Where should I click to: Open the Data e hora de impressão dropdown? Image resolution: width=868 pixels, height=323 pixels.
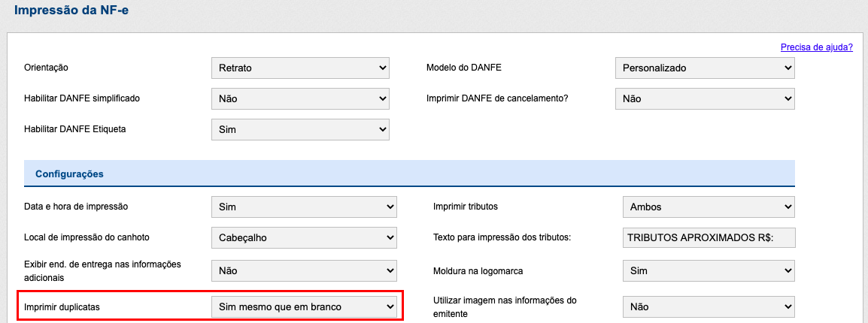point(304,207)
